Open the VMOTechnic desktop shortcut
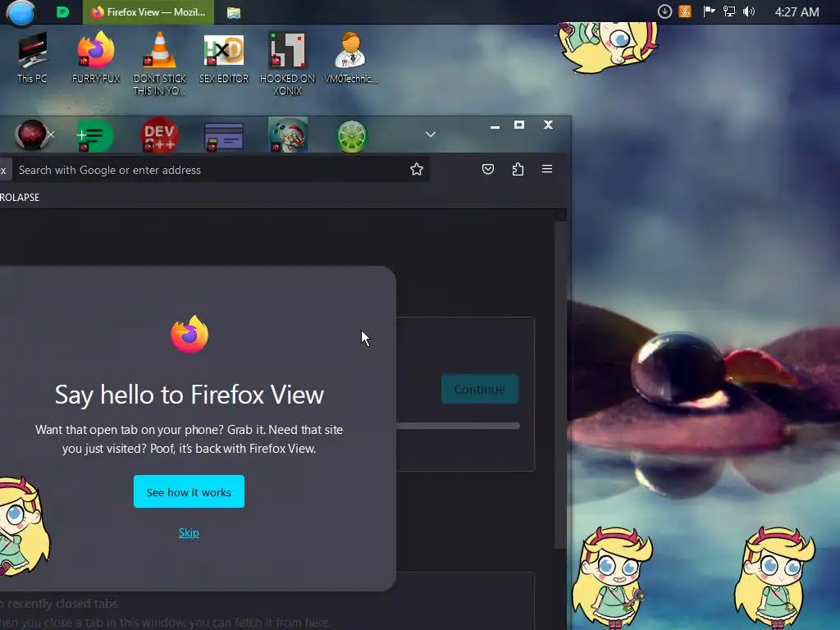Viewport: 840px width, 630px height. 351,57
